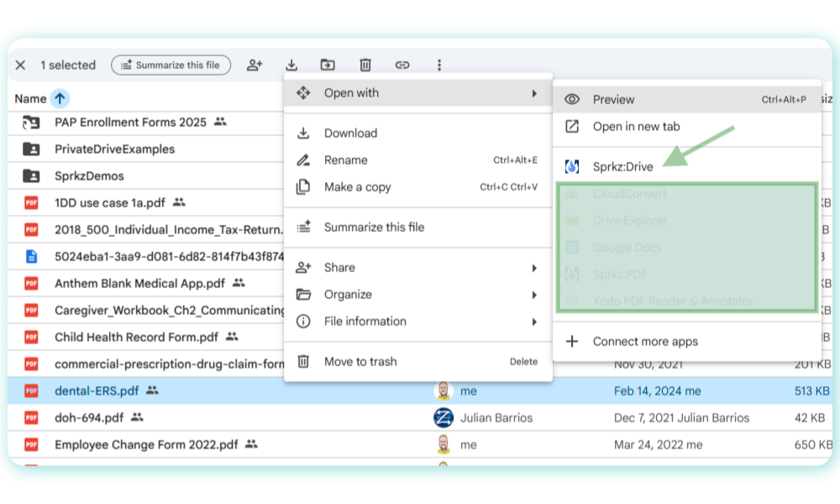Click Connect more apps option
The image size is (840, 504).
pos(645,342)
